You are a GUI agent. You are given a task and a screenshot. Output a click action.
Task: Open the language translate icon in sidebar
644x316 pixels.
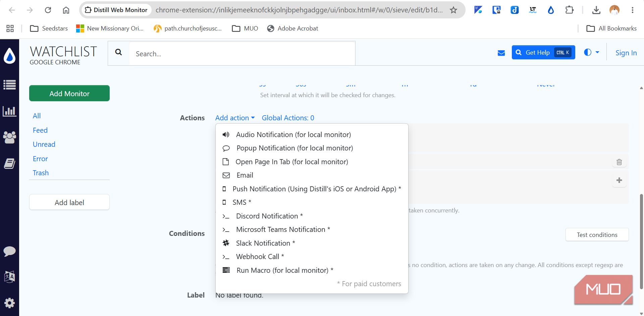tap(9, 277)
